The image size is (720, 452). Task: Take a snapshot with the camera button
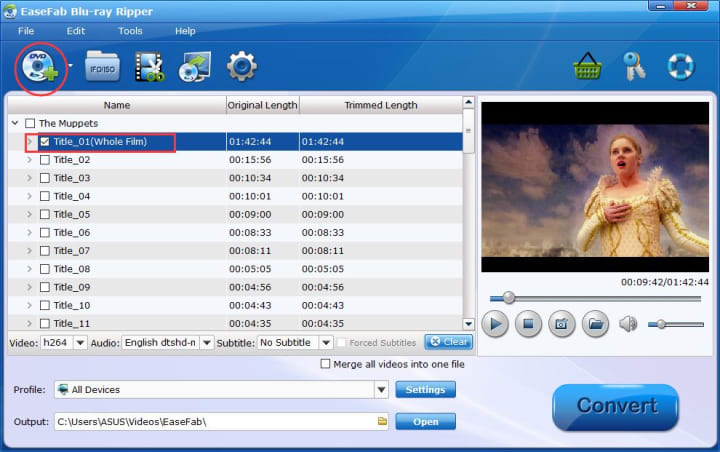[562, 324]
